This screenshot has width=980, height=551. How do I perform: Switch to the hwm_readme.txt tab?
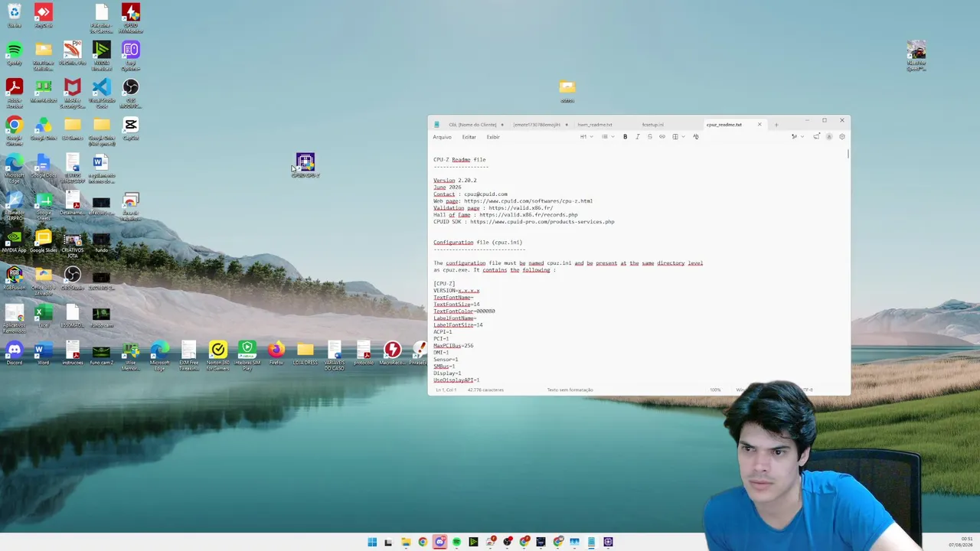[595, 125]
